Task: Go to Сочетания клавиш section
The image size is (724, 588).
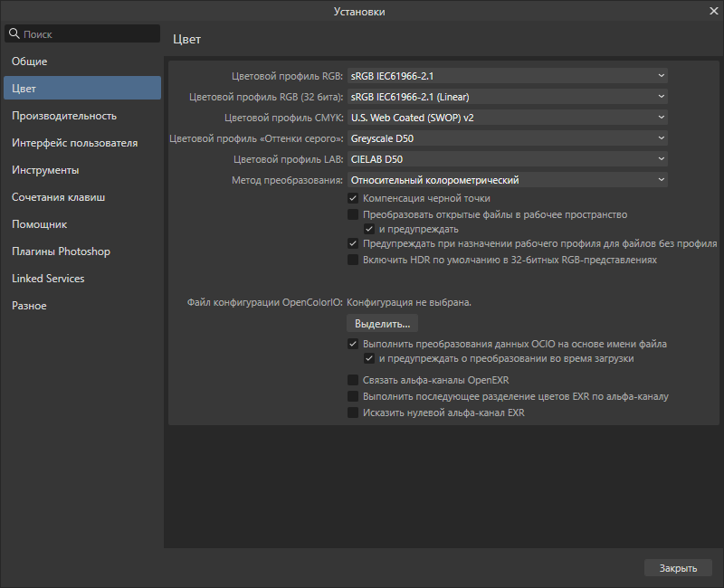Action: pyautogui.click(x=58, y=197)
